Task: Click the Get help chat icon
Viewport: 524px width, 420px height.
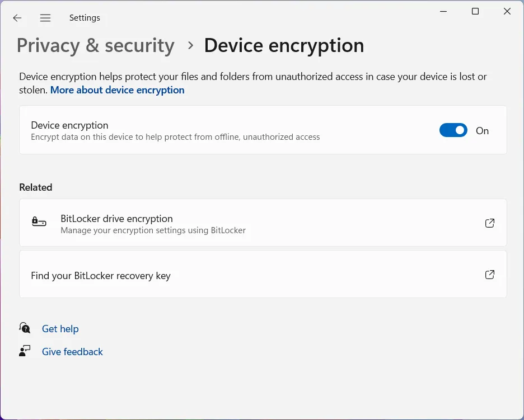Action: click(x=25, y=328)
